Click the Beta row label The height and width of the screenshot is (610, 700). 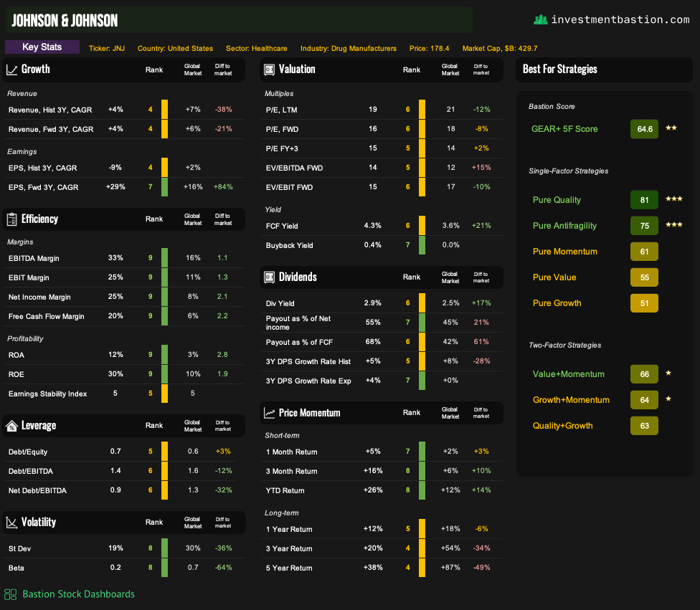click(x=16, y=568)
